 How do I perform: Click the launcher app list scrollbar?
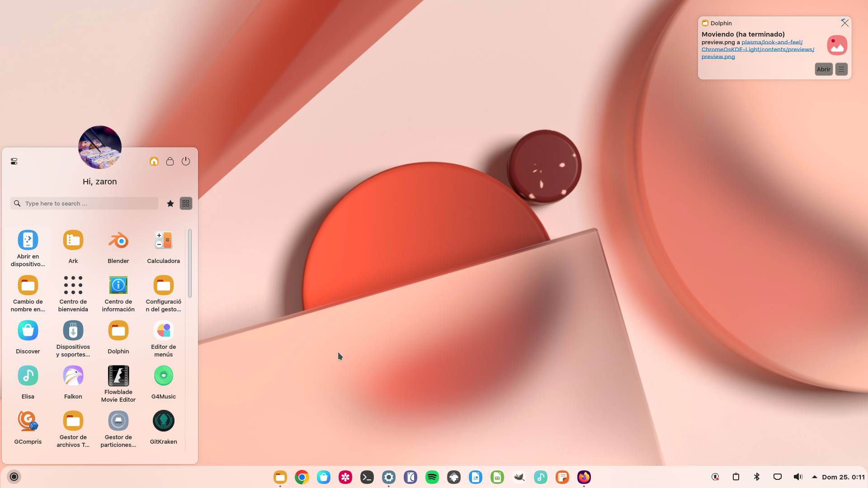pos(190,263)
